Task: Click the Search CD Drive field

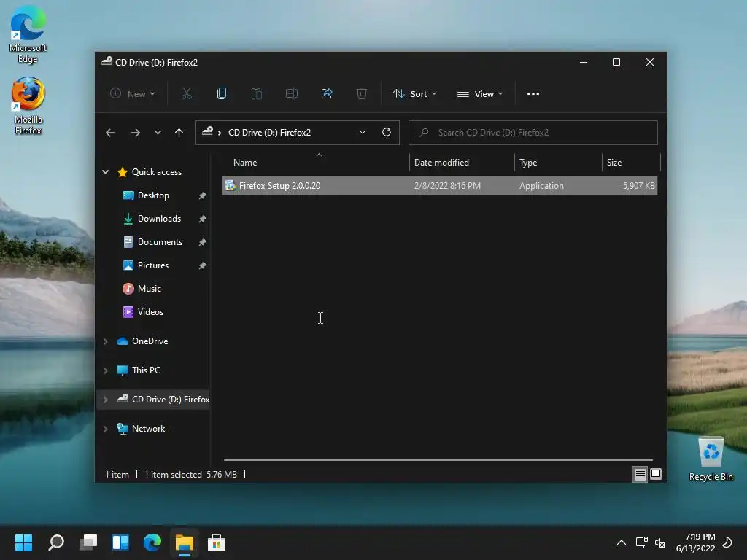Action: click(x=533, y=133)
